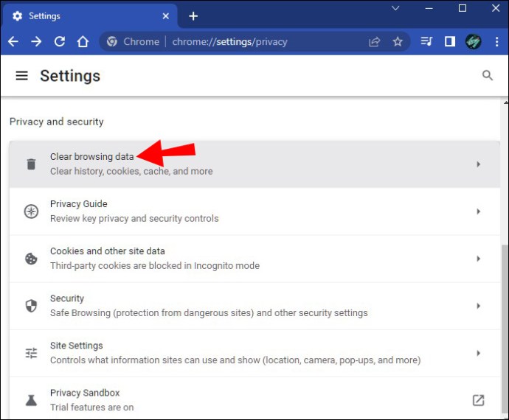Image resolution: width=509 pixels, height=420 pixels.
Task: Click the Security shield icon
Action: [x=31, y=306]
